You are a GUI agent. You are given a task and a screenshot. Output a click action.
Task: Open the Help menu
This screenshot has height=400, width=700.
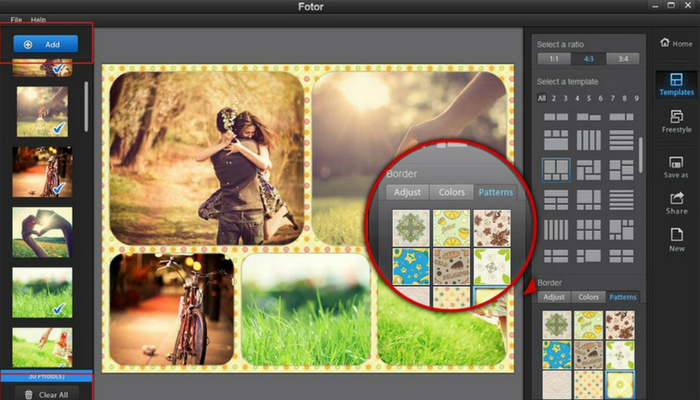[x=38, y=20]
